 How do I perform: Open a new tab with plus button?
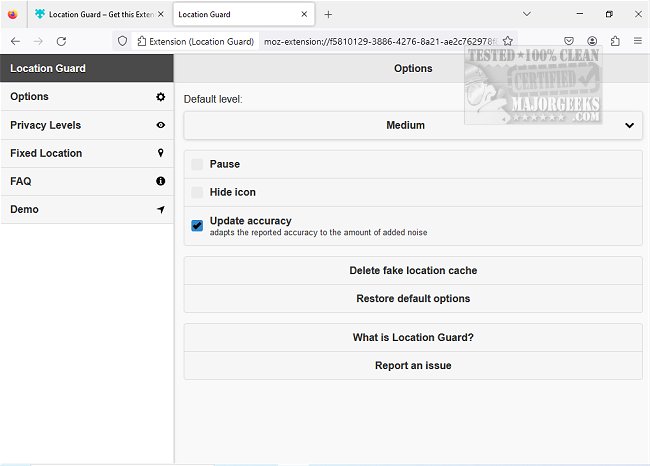pyautogui.click(x=328, y=15)
